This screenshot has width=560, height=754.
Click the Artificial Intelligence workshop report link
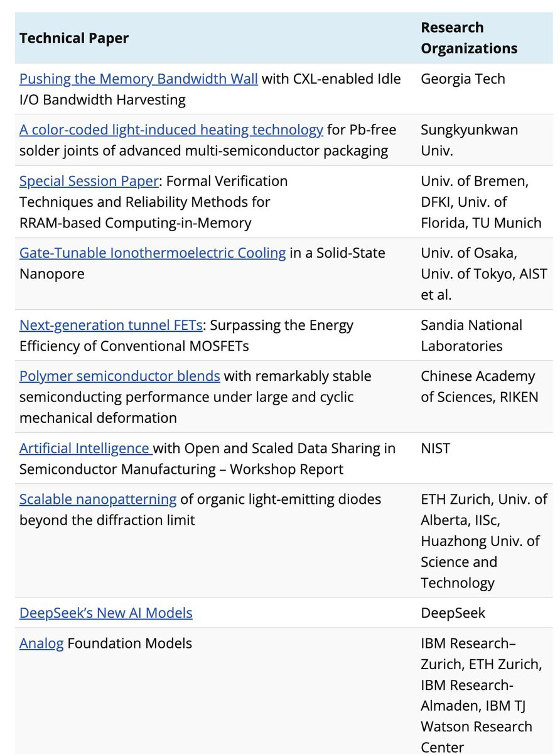[86, 449]
